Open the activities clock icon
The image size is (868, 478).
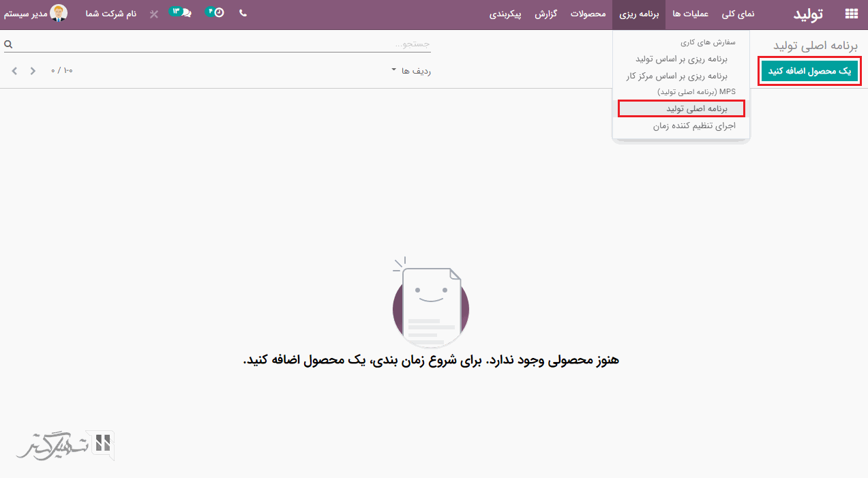(x=218, y=14)
